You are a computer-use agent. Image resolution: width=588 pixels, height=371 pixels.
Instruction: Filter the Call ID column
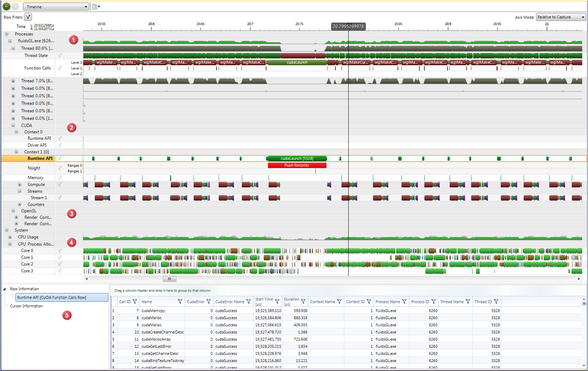(x=134, y=301)
